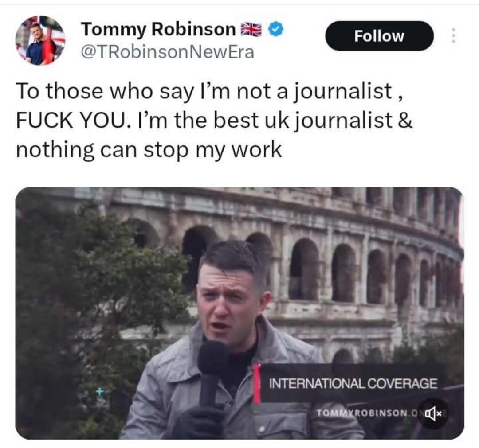Open the three-dot more options menu
The image size is (479, 448).
(x=454, y=36)
